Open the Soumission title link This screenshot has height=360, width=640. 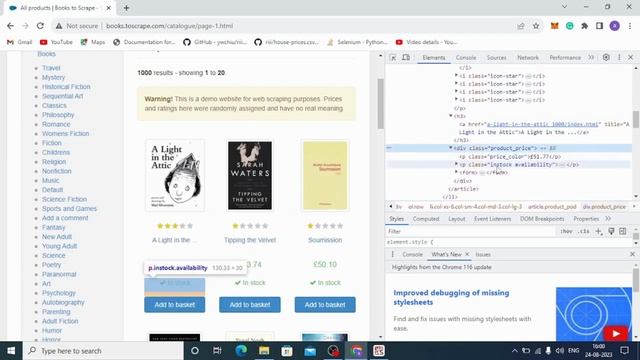325,240
